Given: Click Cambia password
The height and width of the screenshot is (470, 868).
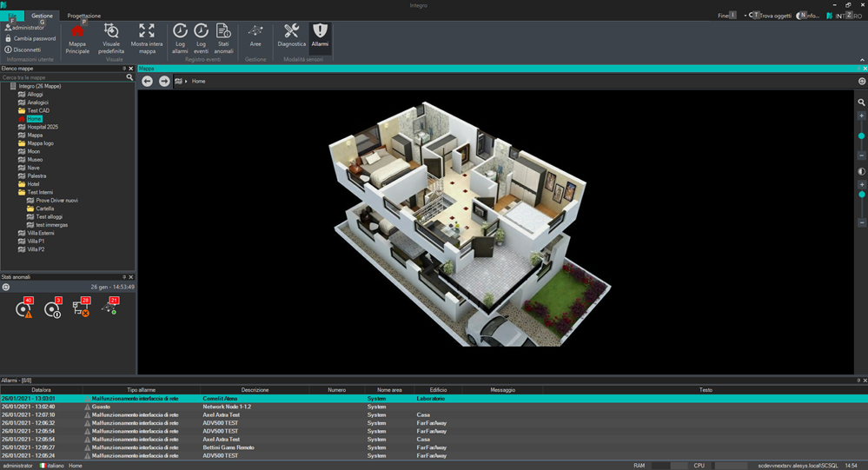Looking at the screenshot, I should (34, 39).
